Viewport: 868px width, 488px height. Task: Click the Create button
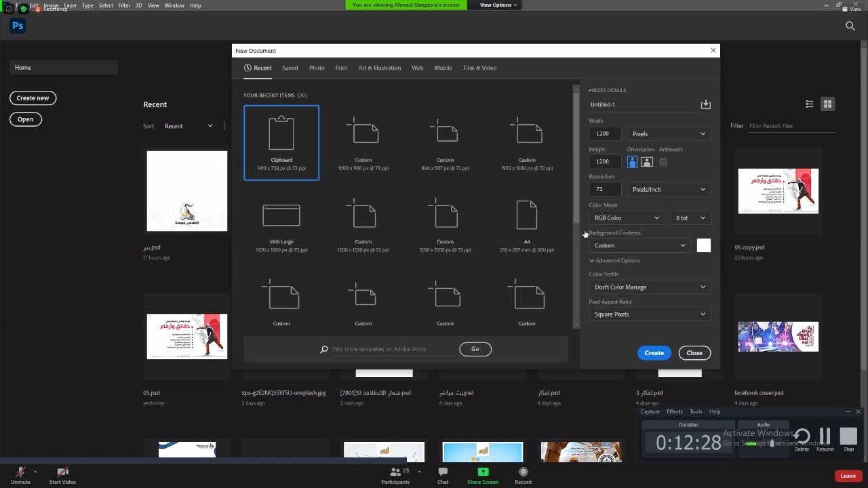click(x=654, y=352)
